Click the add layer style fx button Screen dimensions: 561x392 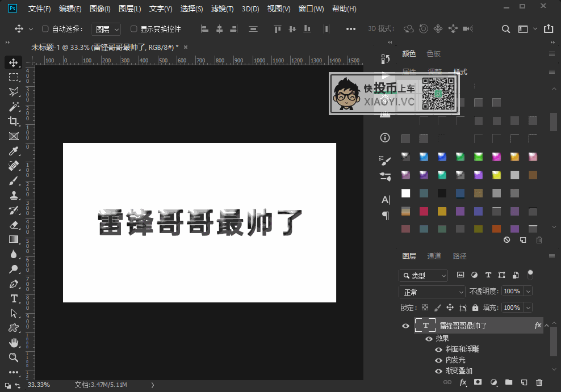click(x=463, y=383)
